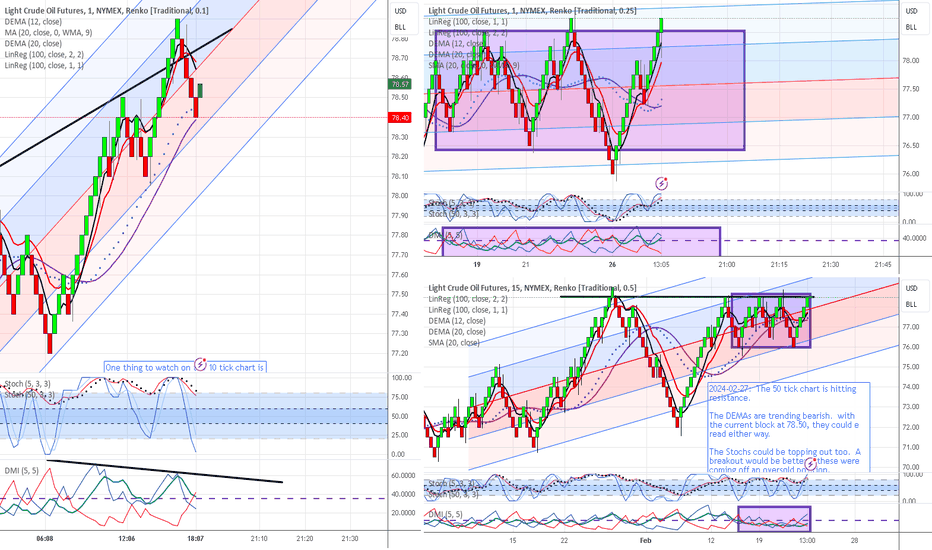The height and width of the screenshot is (550, 932).
Task: Select SMA (20, close) legend in bottom-right chart
Action: coord(454,343)
